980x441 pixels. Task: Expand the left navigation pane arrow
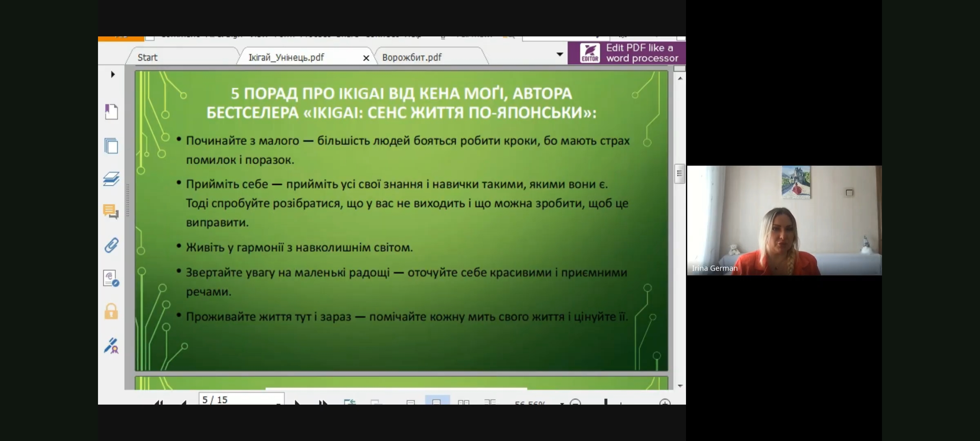113,74
